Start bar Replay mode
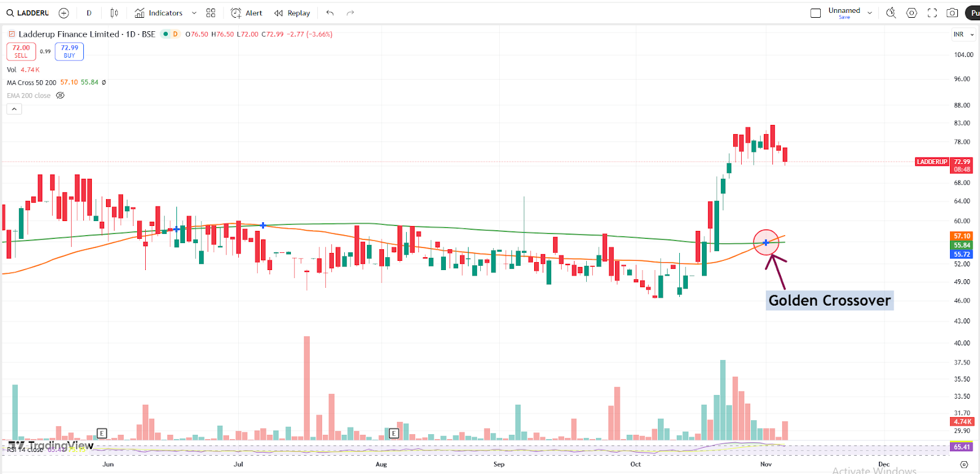The image size is (980, 474). click(x=292, y=13)
